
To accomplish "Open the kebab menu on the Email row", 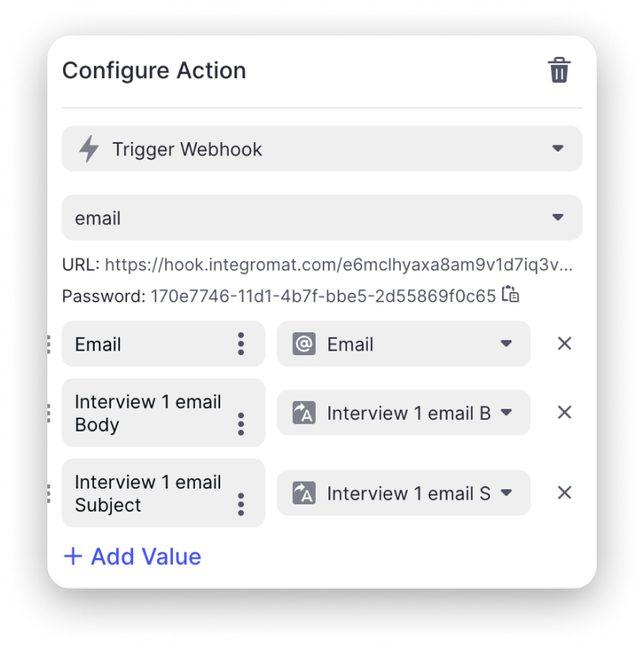I will [241, 343].
